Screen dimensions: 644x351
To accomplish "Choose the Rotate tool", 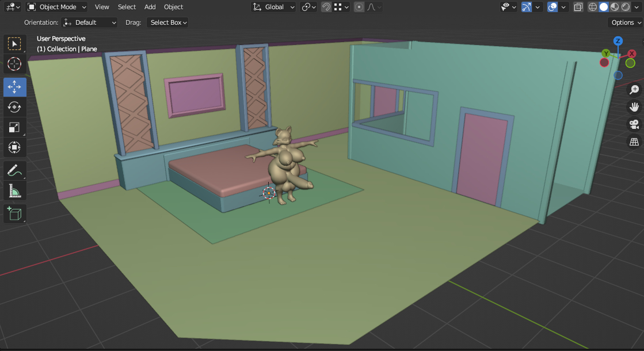I will [x=14, y=107].
